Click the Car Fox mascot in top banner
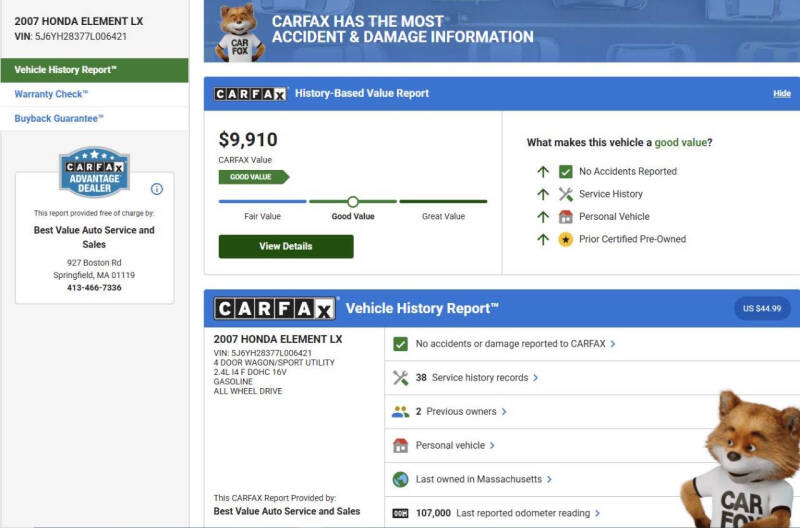Viewport: 800px width, 528px height. point(239,33)
